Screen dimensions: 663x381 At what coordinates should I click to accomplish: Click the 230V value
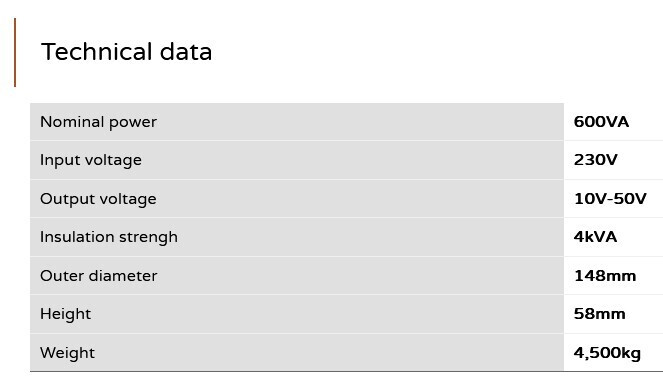tap(595, 160)
